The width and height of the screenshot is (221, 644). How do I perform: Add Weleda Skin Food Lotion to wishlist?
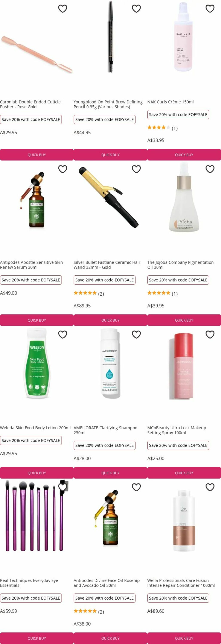pos(62,334)
